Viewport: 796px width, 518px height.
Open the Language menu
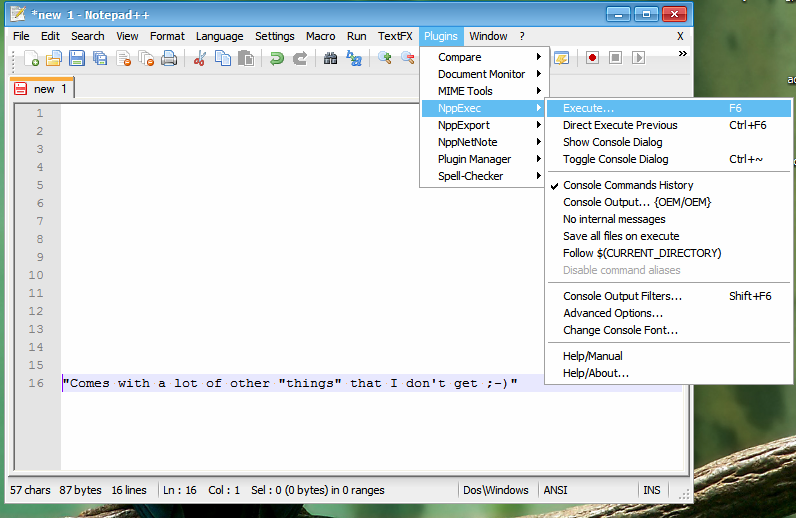(219, 36)
